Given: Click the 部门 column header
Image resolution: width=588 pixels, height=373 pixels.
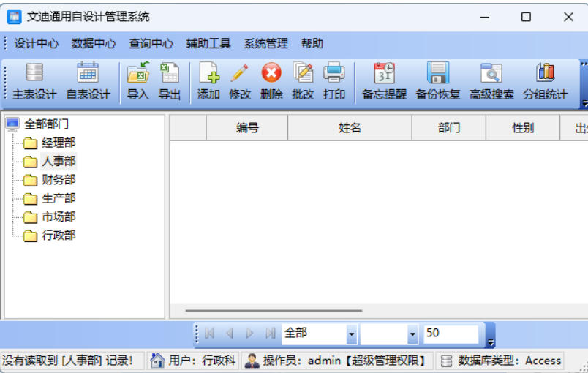Looking at the screenshot, I should [x=449, y=128].
